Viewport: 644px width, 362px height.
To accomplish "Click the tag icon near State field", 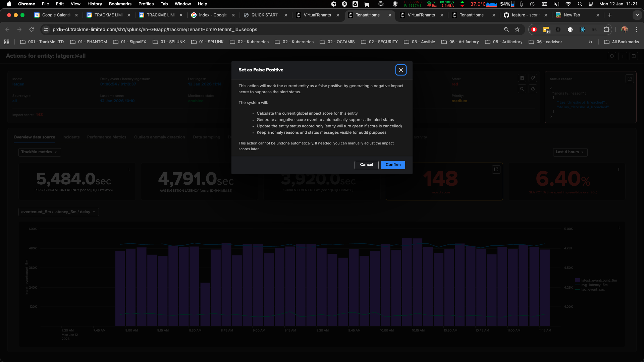I will coord(533,78).
